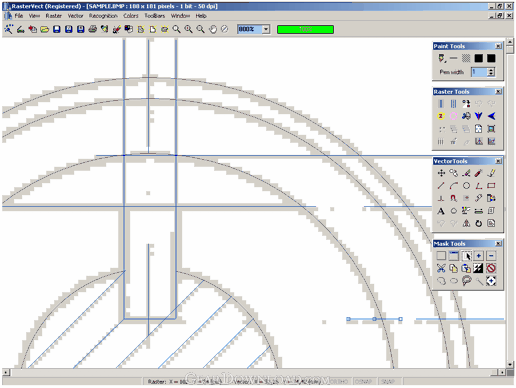Screen dimensions: 516x388
Task: Open the ToolBars menu
Action: tap(154, 16)
